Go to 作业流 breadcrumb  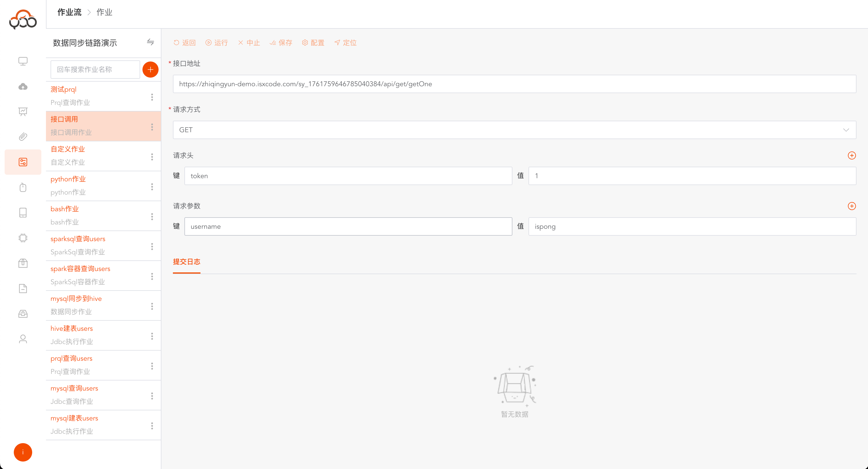coord(70,12)
